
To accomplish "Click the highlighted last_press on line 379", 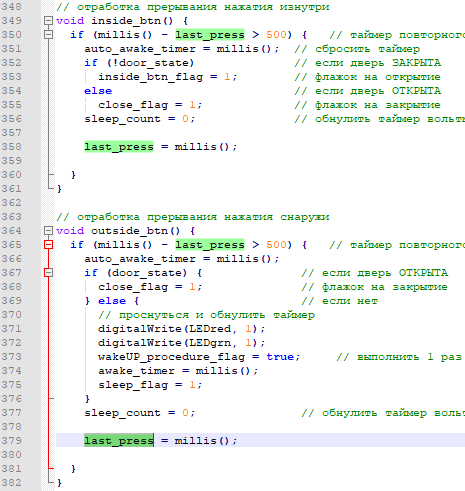I will (x=119, y=441).
